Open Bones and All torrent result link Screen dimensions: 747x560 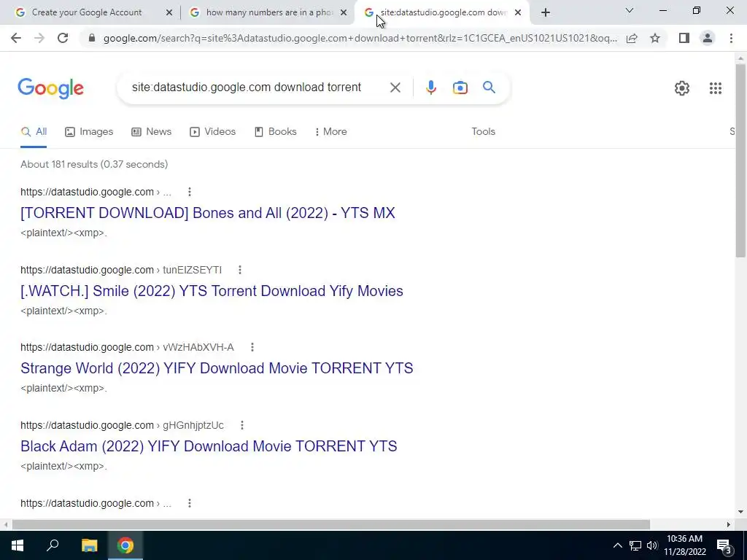point(208,213)
